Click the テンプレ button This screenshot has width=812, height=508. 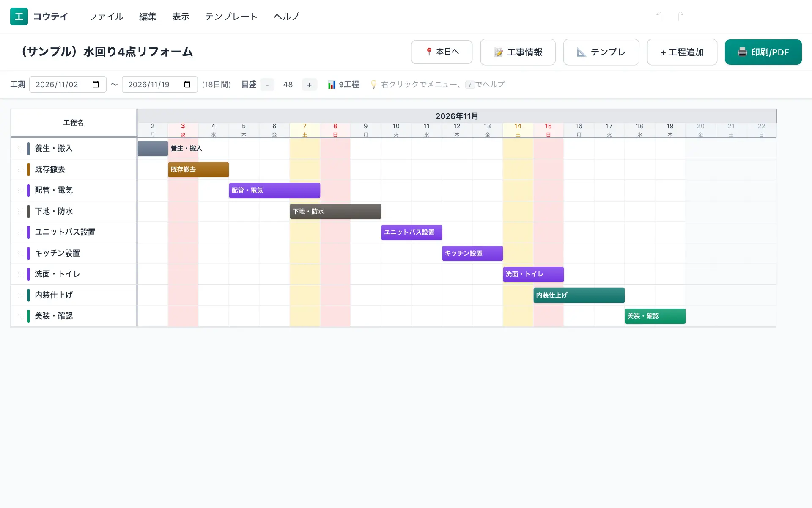tap(601, 52)
